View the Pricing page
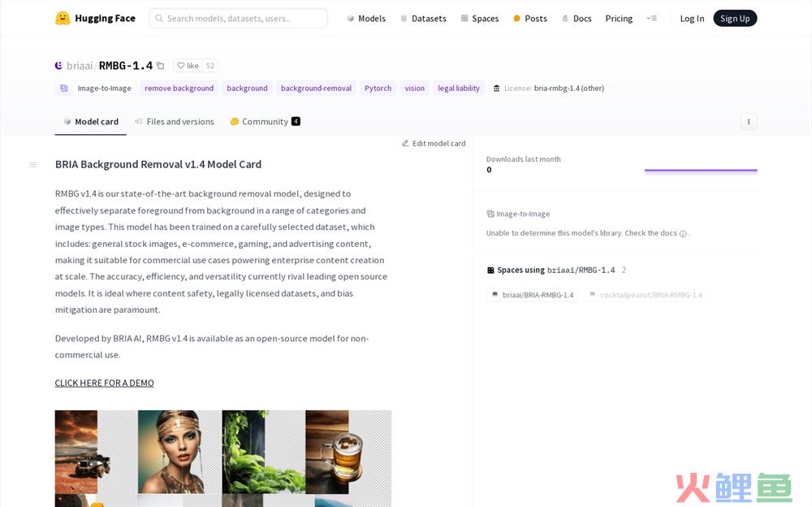 coord(619,19)
